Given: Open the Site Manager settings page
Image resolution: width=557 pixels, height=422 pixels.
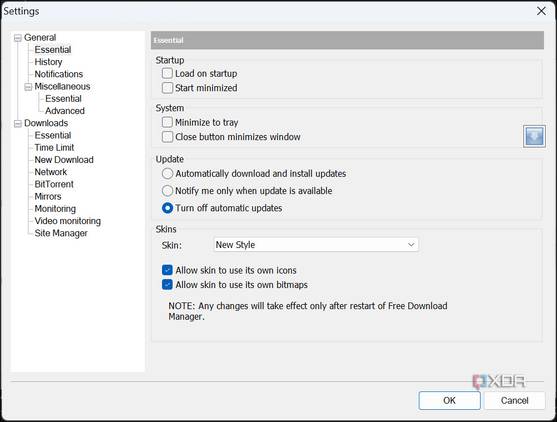Looking at the screenshot, I should point(61,233).
